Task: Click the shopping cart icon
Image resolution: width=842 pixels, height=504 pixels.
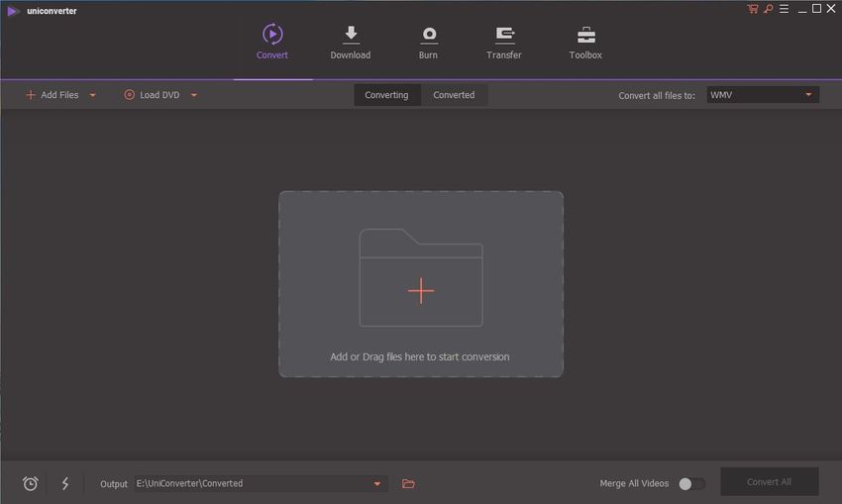Action: [x=753, y=9]
